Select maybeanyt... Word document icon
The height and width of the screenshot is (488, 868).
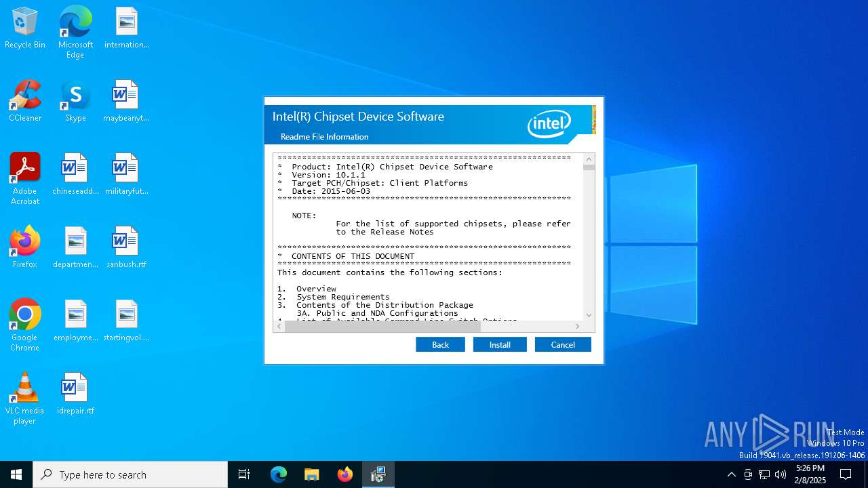coord(126,102)
